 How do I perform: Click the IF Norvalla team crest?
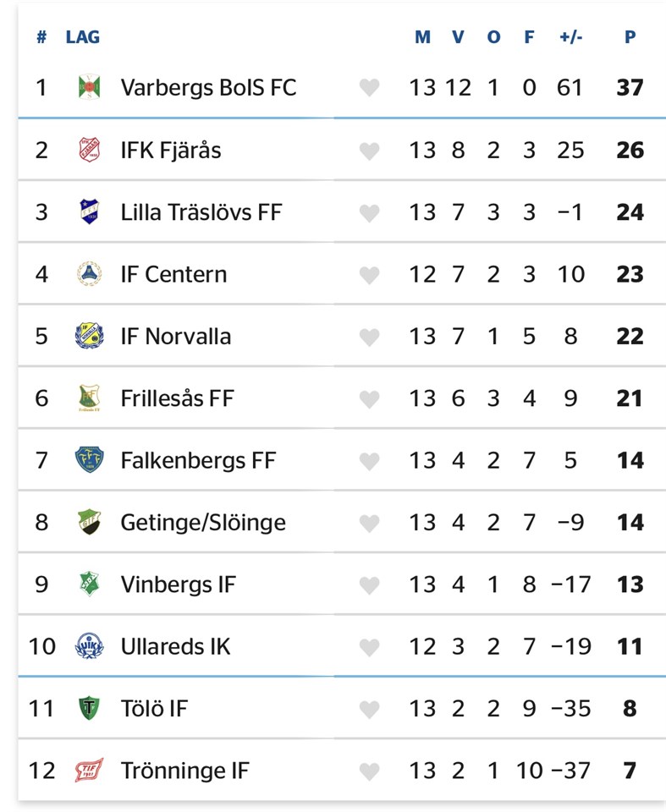(88, 336)
